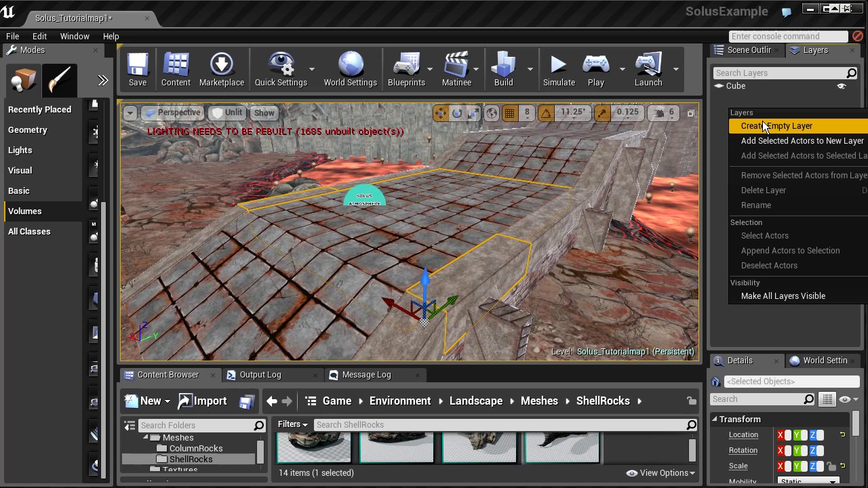Screen dimensions: 868x488
Task: Open the Show flags dropdown
Action: pos(264,113)
